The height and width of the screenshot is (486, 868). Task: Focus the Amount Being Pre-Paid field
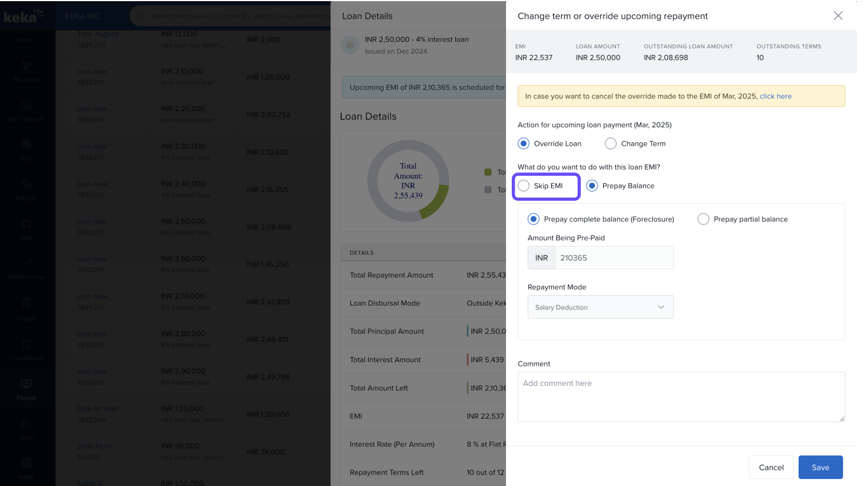pos(614,258)
